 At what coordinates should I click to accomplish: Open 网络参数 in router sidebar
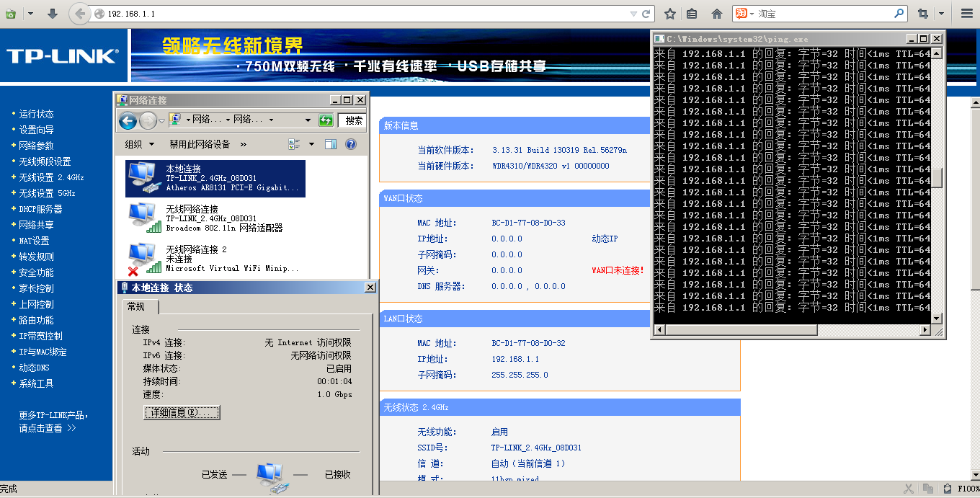[36, 146]
